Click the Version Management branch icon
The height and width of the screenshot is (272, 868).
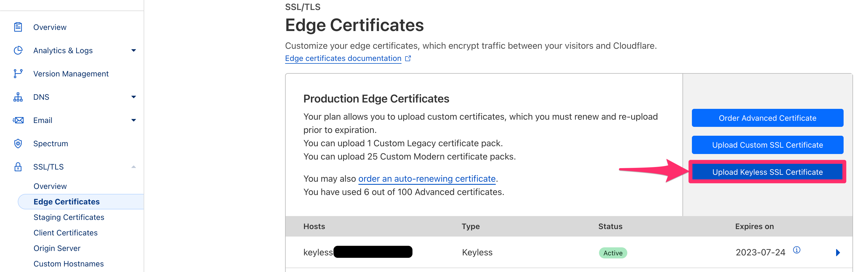[18, 73]
